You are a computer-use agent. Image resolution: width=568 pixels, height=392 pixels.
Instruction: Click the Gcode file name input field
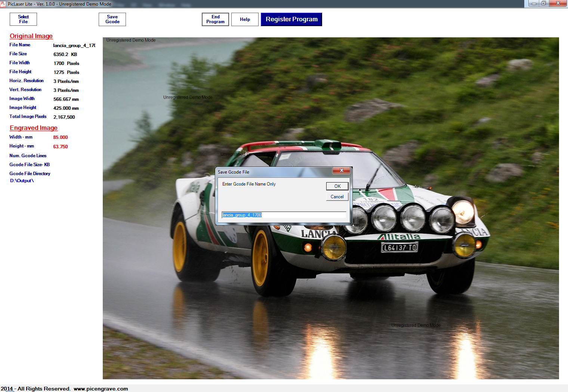pos(284,215)
